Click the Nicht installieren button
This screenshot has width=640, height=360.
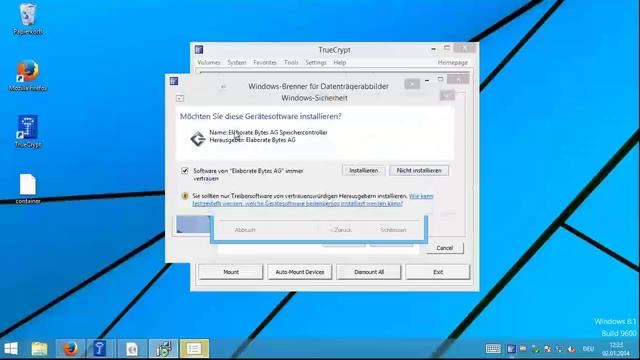coord(419,171)
